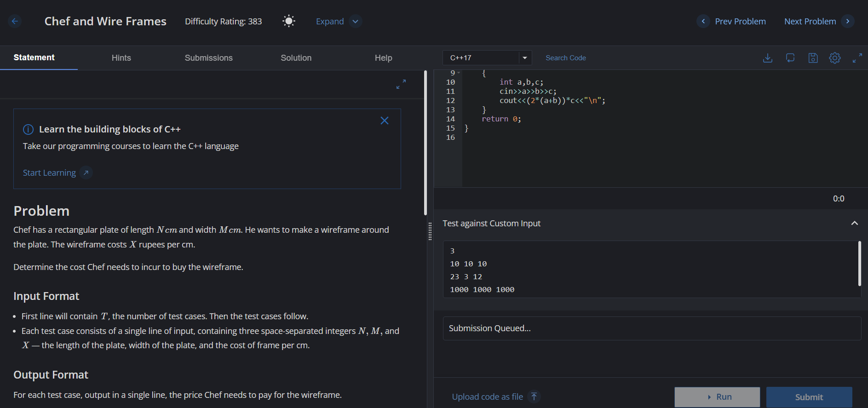
Task: Open the Start Learning link
Action: click(x=49, y=172)
